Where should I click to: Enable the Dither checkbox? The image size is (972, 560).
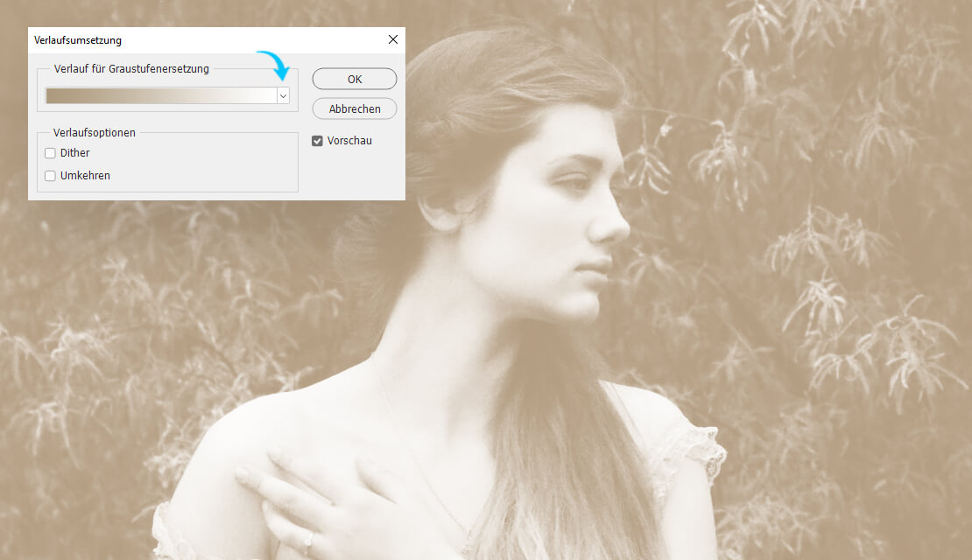click(x=50, y=153)
